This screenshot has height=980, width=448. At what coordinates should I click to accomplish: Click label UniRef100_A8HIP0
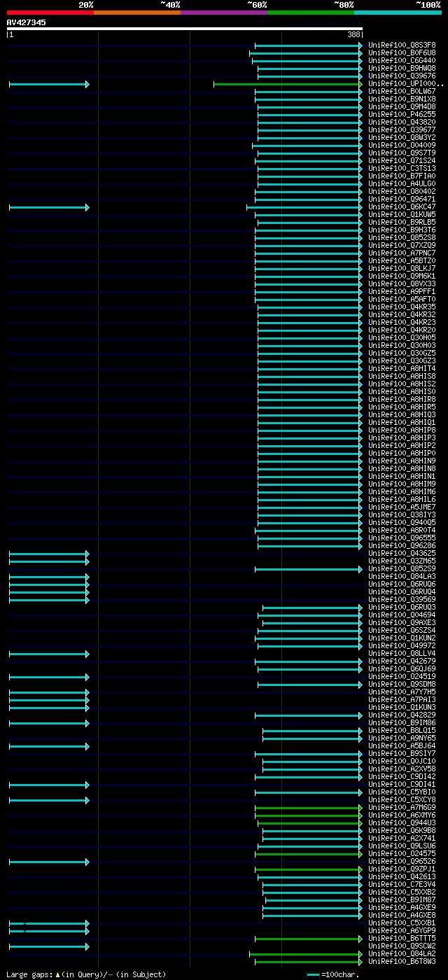click(x=402, y=453)
